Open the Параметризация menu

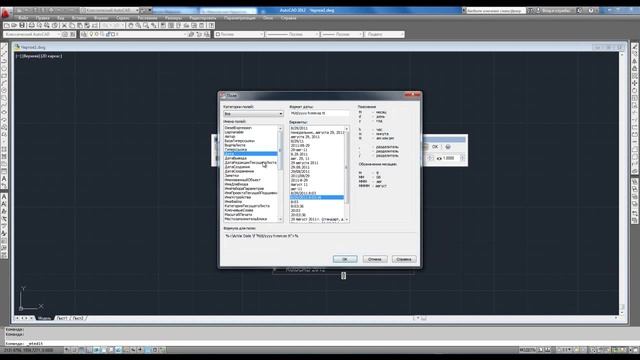click(x=240, y=18)
